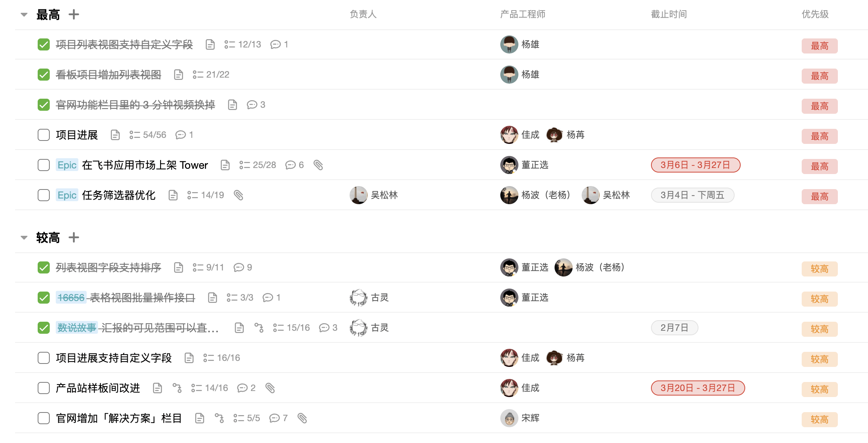Add a task to 最高 group
This screenshot has height=443, width=868.
(x=74, y=15)
